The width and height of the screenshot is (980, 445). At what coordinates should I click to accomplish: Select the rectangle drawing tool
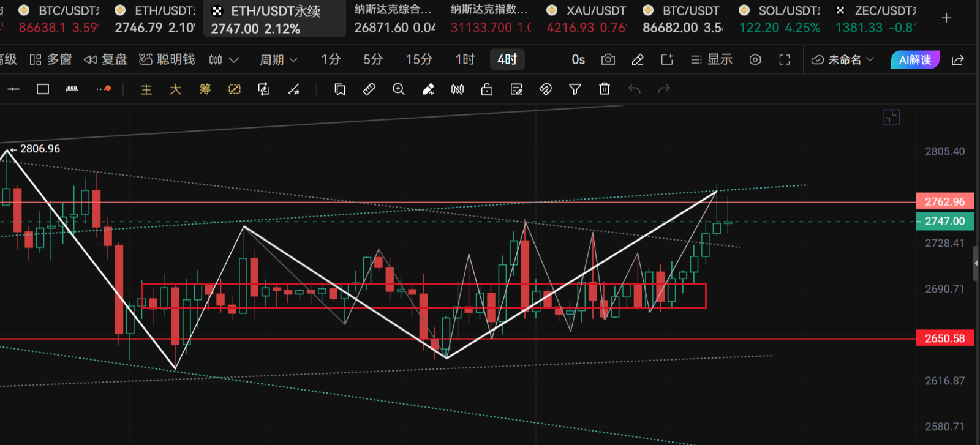43,89
